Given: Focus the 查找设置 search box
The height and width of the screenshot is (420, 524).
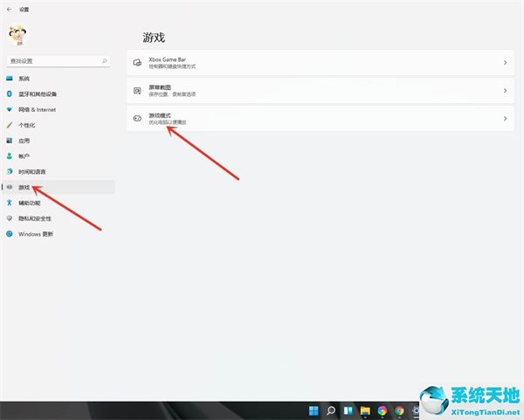Looking at the screenshot, I should click(59, 61).
